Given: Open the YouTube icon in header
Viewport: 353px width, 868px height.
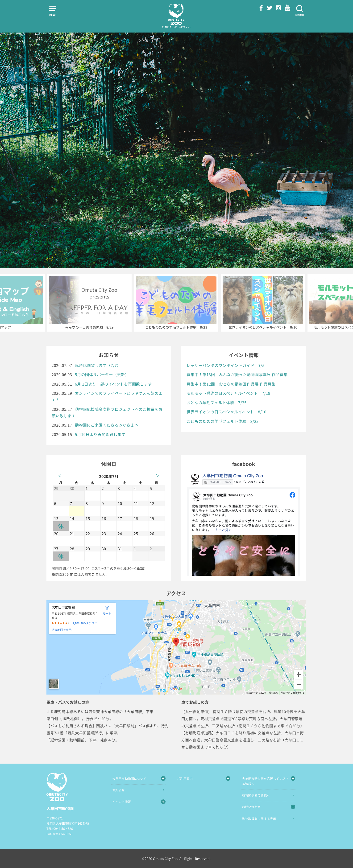Looking at the screenshot, I should [287, 8].
